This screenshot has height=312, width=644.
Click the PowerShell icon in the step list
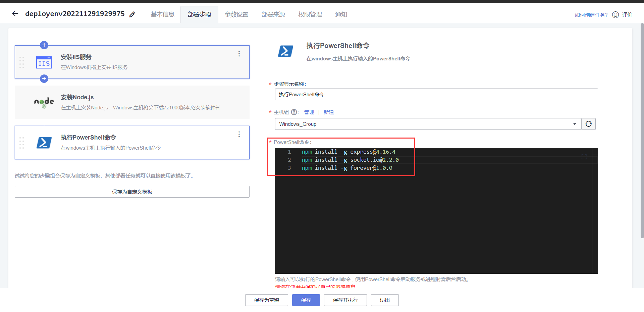(44, 143)
